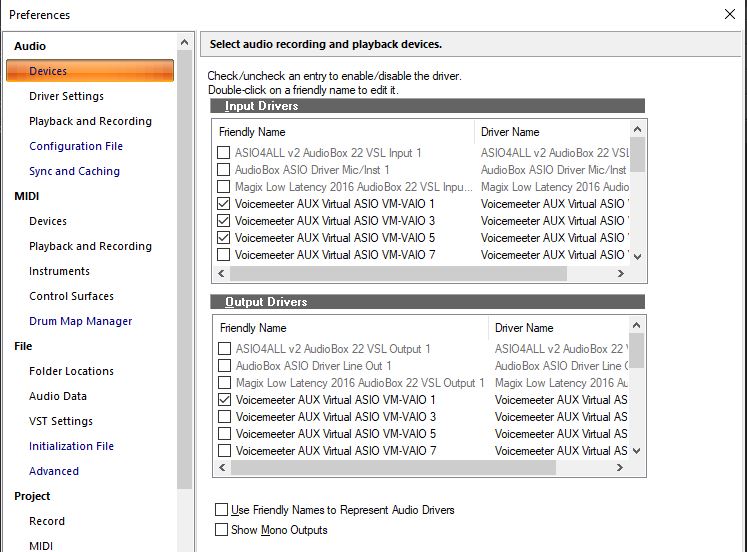Image resolution: width=747 pixels, height=552 pixels.
Task: Check output Voicemeeter AUX VM-VAIO 7
Action: click(224, 451)
